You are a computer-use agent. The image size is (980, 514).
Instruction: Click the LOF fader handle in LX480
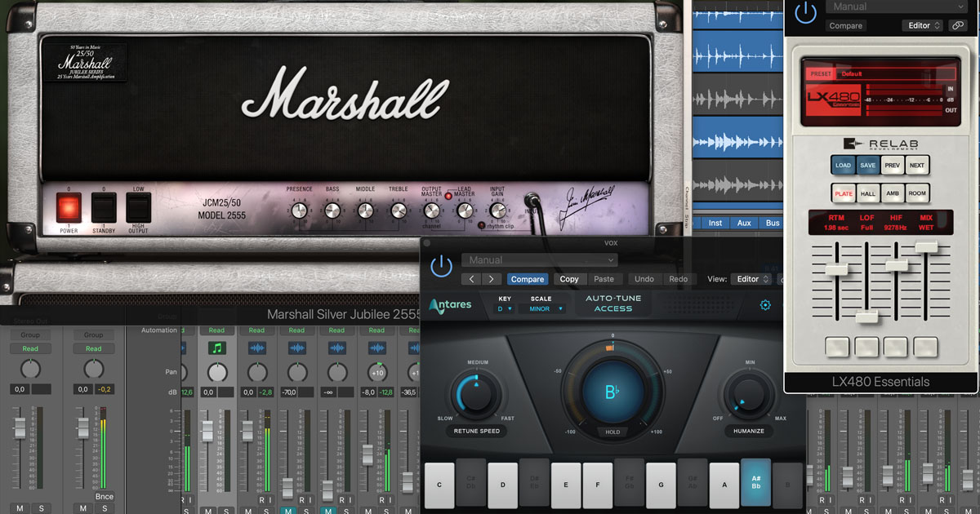(x=866, y=317)
